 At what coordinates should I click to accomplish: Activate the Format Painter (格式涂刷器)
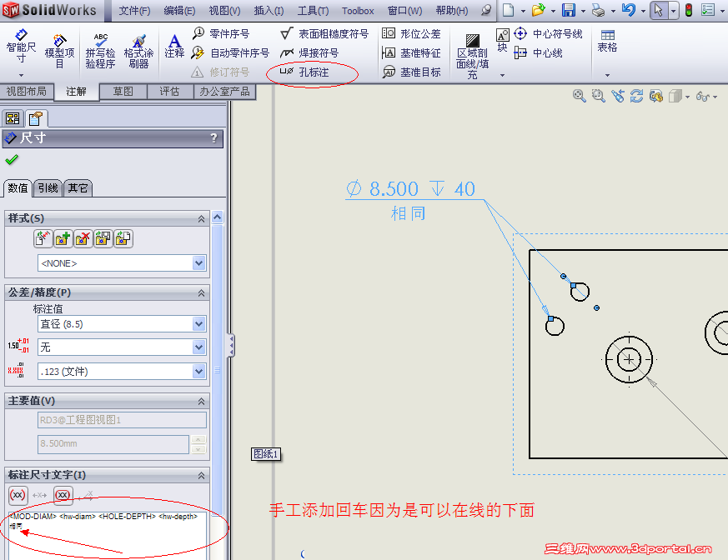pyautogui.click(x=138, y=52)
